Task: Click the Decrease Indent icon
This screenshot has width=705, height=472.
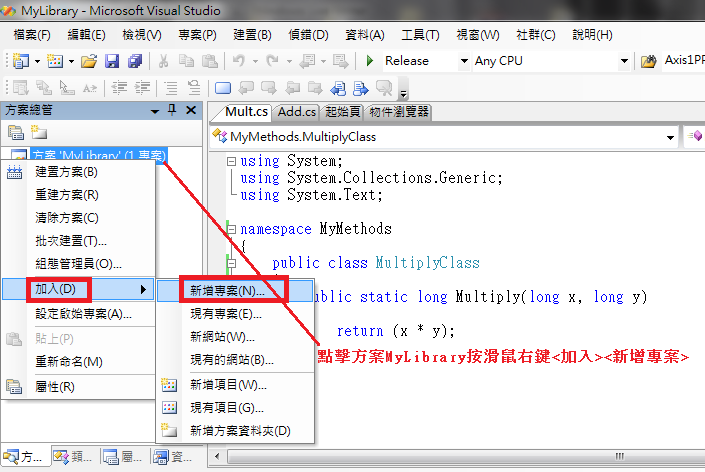Action: coord(119,88)
